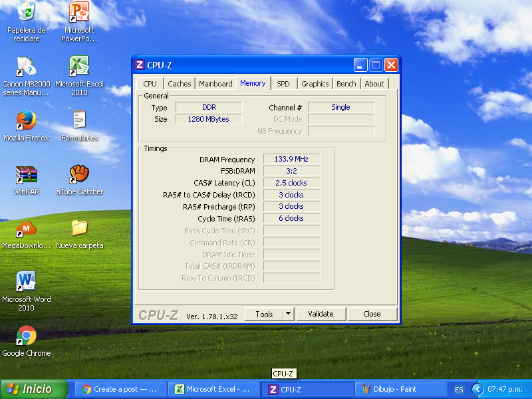
Task: Select the Graphics tab
Action: point(315,84)
